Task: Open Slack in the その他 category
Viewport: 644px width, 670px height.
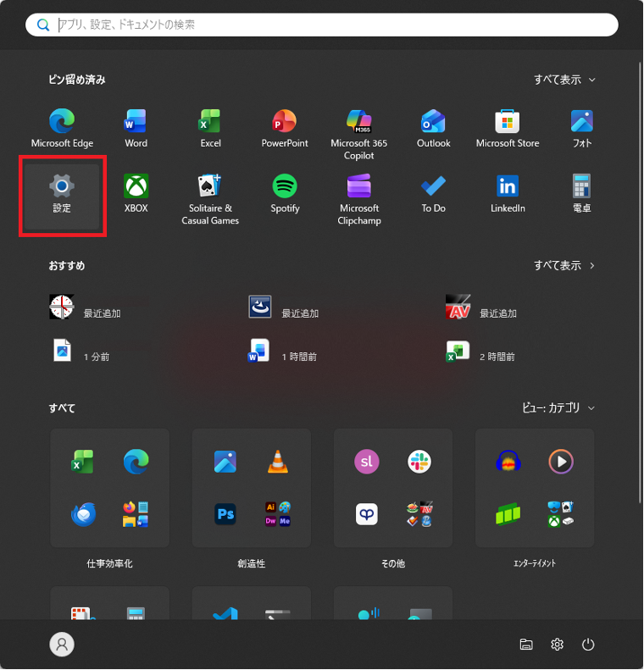Action: point(419,462)
